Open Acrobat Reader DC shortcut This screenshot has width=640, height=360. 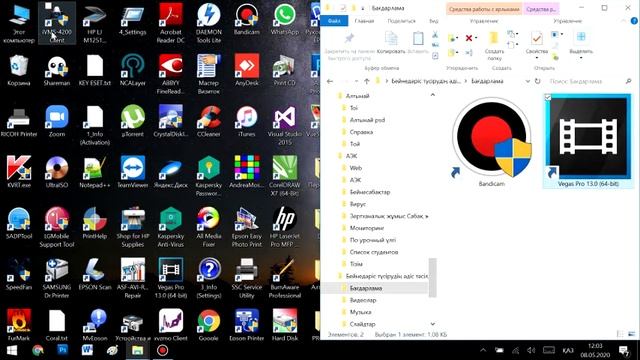pyautogui.click(x=171, y=23)
